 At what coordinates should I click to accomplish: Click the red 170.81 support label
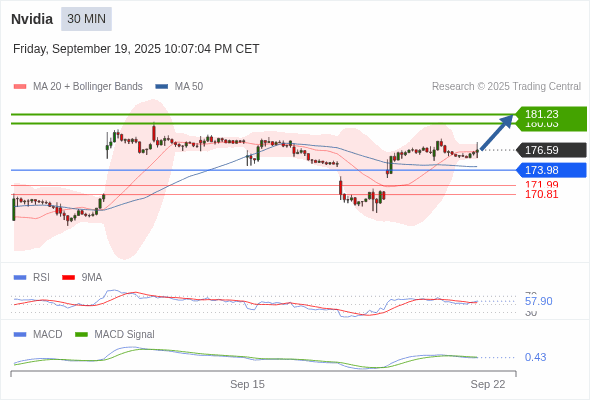[x=541, y=195]
